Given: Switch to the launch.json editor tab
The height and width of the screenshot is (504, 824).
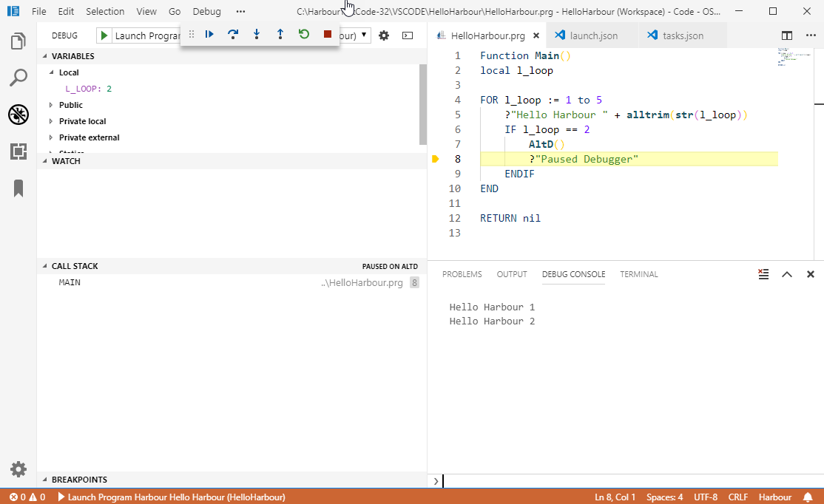Looking at the screenshot, I should click(593, 35).
